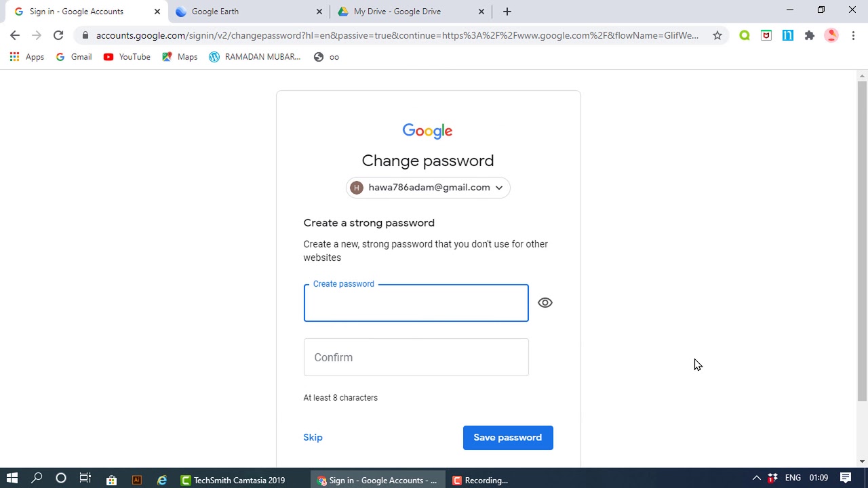The image size is (868, 488).
Task: Go back to previous page
Action: tap(15, 35)
